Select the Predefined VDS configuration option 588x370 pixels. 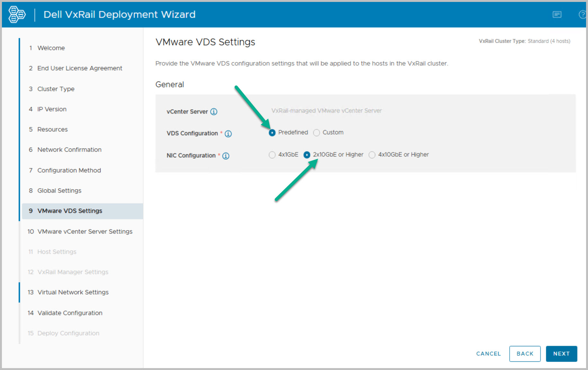[272, 133]
